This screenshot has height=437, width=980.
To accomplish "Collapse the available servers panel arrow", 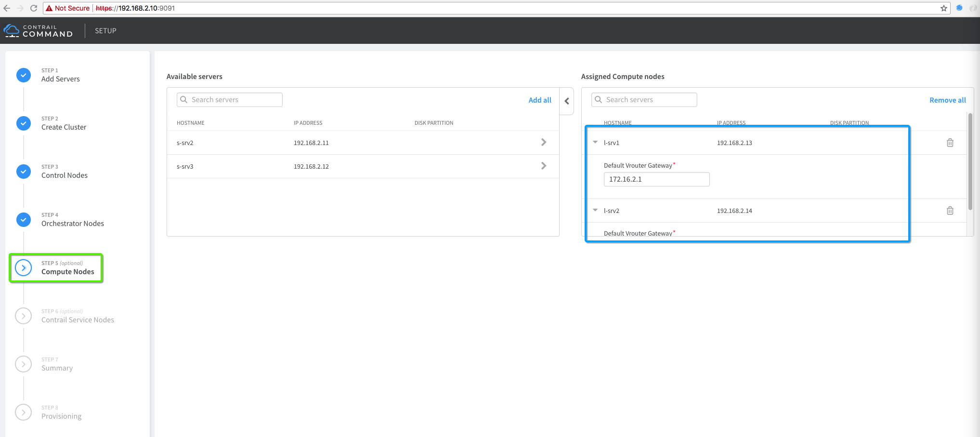I will coord(567,101).
